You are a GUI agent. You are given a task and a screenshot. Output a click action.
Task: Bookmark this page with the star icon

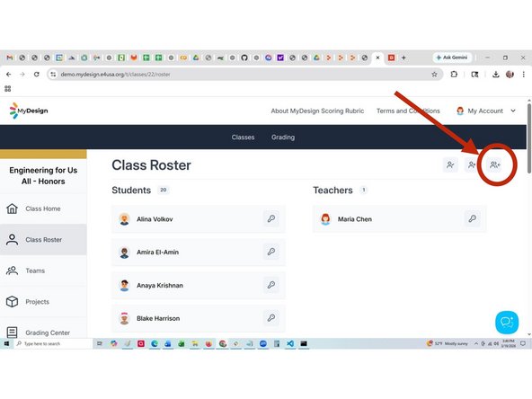click(434, 75)
